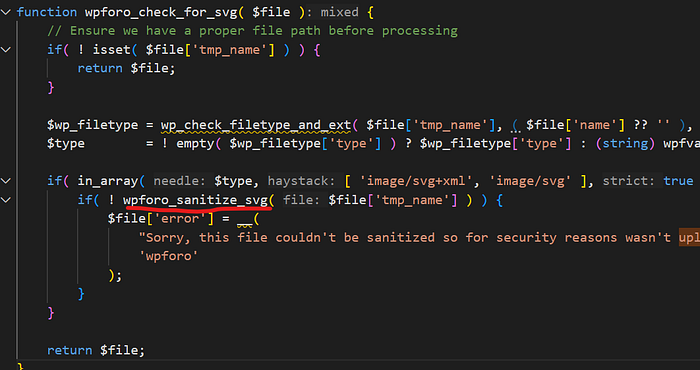700x370 pixels.
Task: Click the in_array function call
Action: (x=107, y=181)
